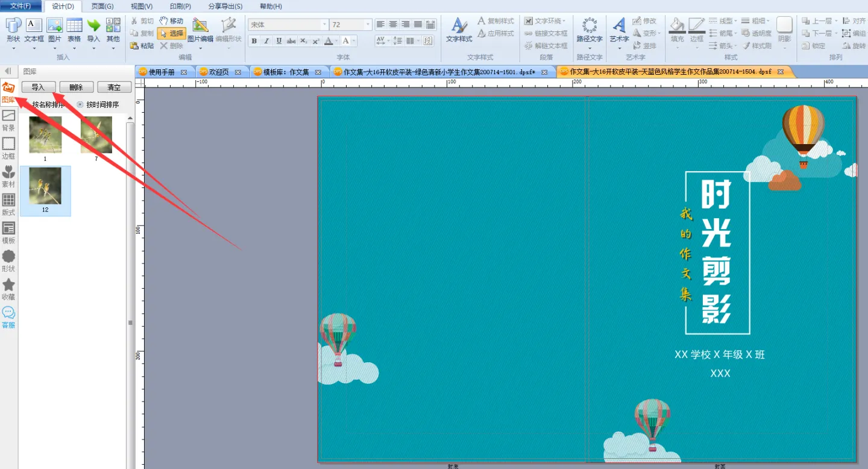Image resolution: width=868 pixels, height=469 pixels.
Task: Open the 文件(F) menu
Action: pyautogui.click(x=21, y=6)
